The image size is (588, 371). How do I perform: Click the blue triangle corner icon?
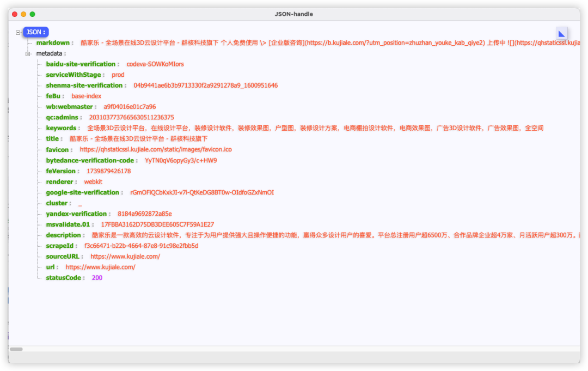point(561,34)
